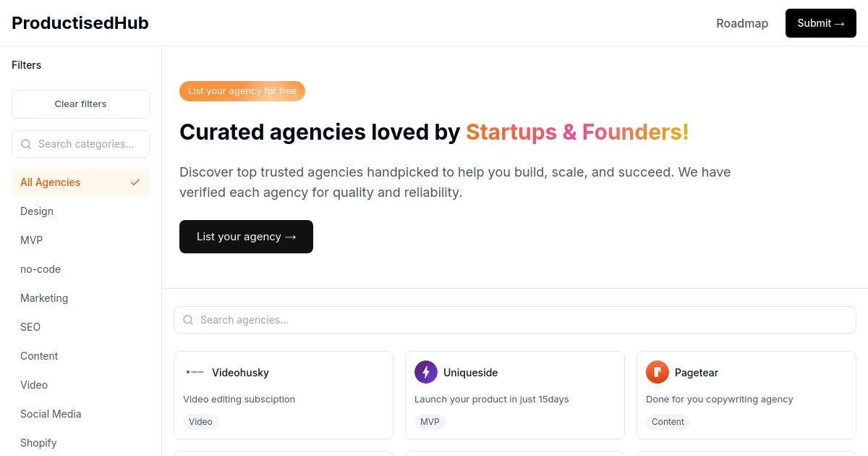Click the magnifier icon in agency search
The image size is (868, 456).
[188, 320]
